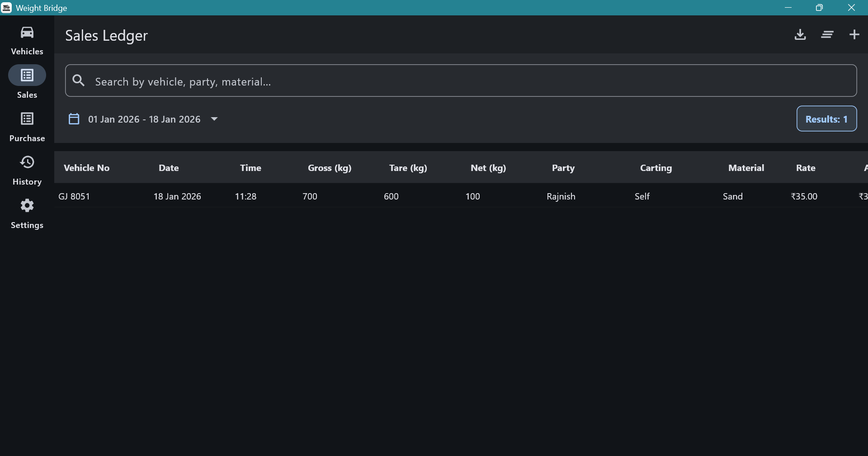868x456 pixels.
Task: Click the material Sand cell
Action: [x=733, y=196]
